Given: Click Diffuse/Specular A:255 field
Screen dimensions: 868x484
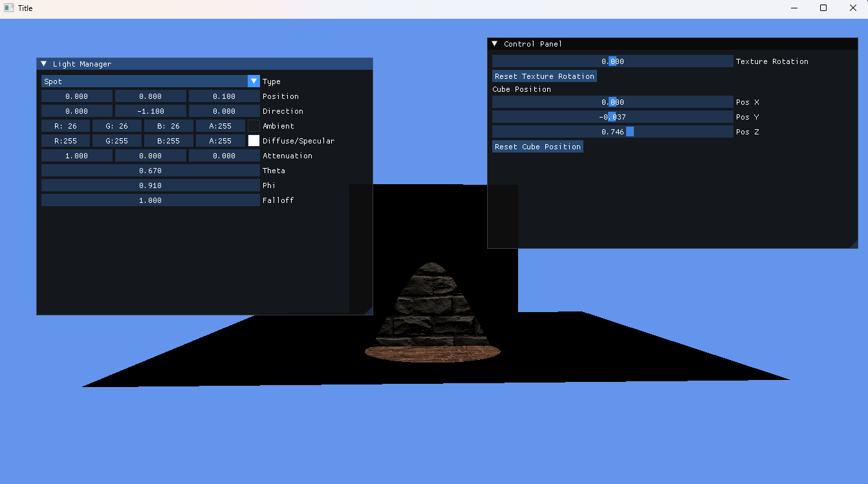Looking at the screenshot, I should pos(221,141).
